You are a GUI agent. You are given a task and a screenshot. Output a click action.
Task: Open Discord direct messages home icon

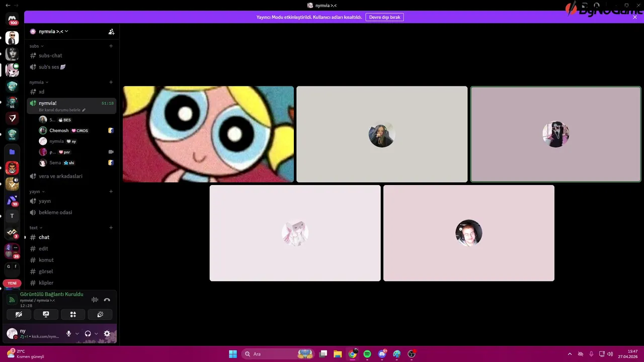coord(12,19)
